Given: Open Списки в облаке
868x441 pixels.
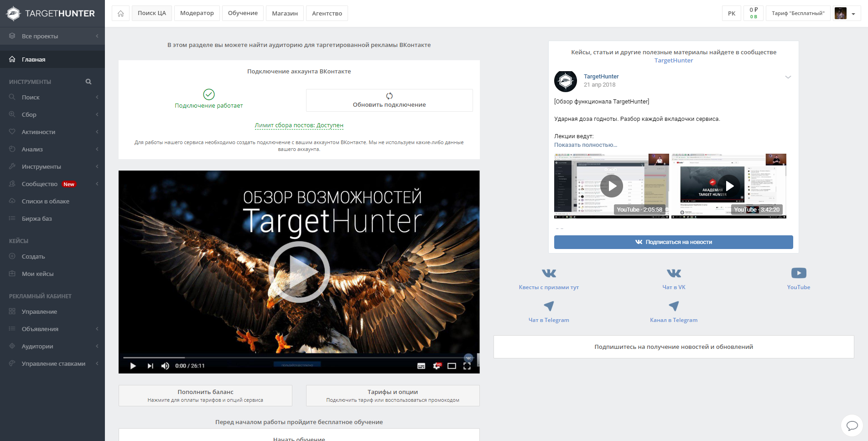Looking at the screenshot, I should click(52, 201).
